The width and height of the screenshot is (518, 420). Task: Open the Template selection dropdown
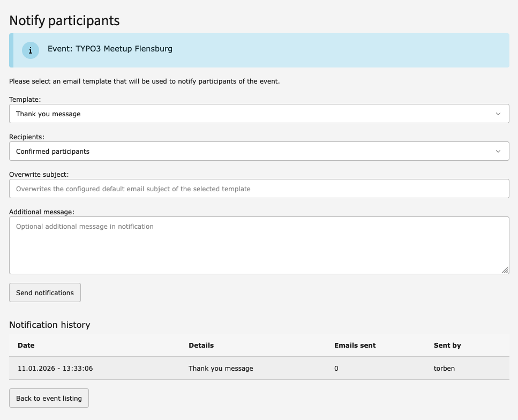pyautogui.click(x=259, y=114)
